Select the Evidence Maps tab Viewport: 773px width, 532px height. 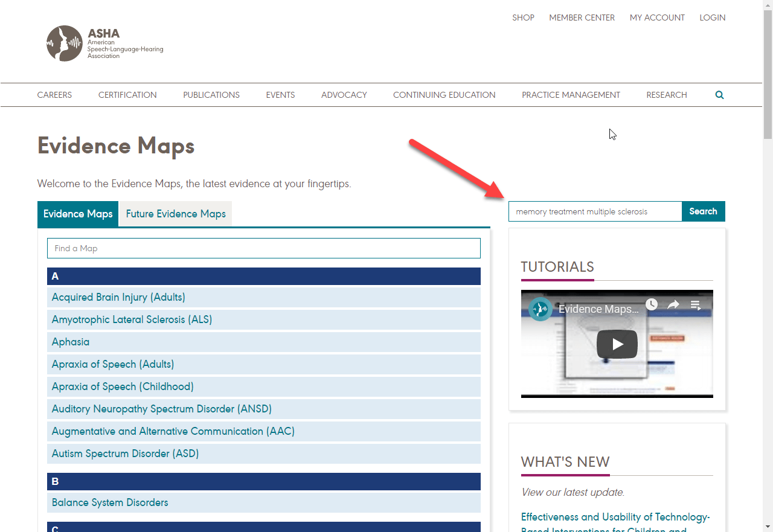tap(78, 214)
